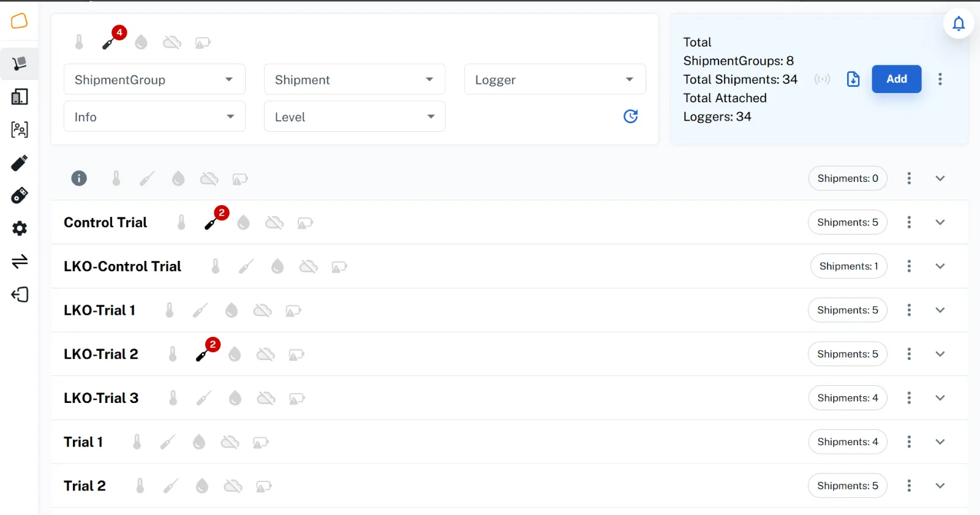Expand the LKO-Control Trial row
This screenshot has height=515, width=980.
[x=940, y=266]
